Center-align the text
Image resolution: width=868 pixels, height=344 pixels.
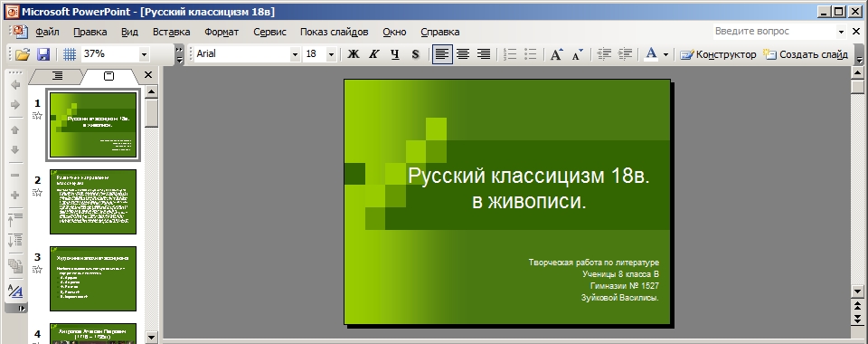pos(463,54)
